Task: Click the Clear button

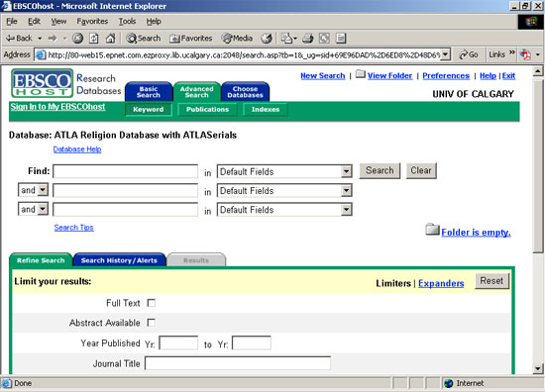Action: coord(421,170)
